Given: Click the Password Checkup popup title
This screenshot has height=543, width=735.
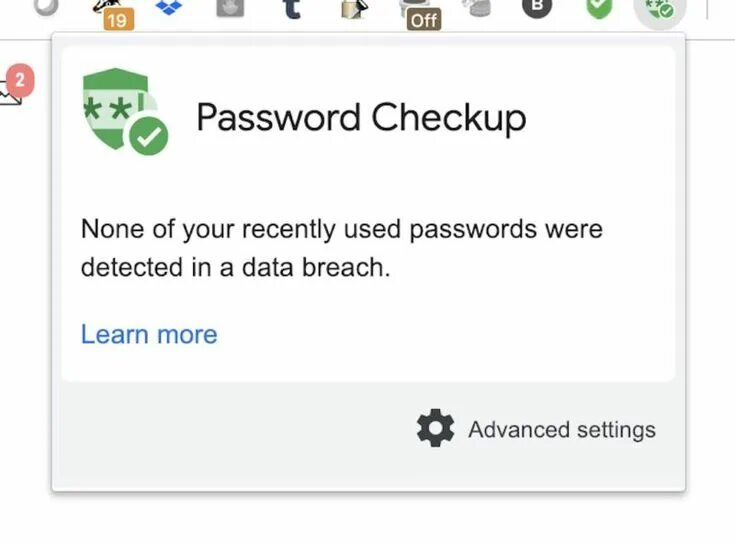Looking at the screenshot, I should pyautogui.click(x=360, y=118).
